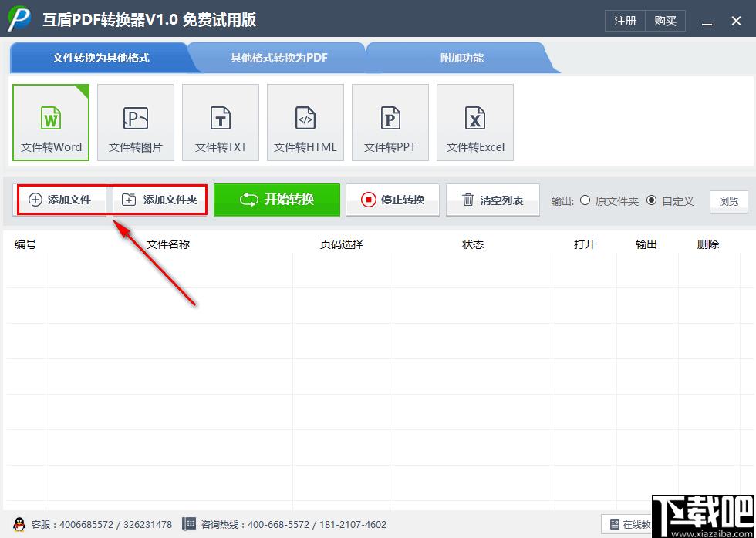Select the 文件转Word conversion option

coord(51,123)
